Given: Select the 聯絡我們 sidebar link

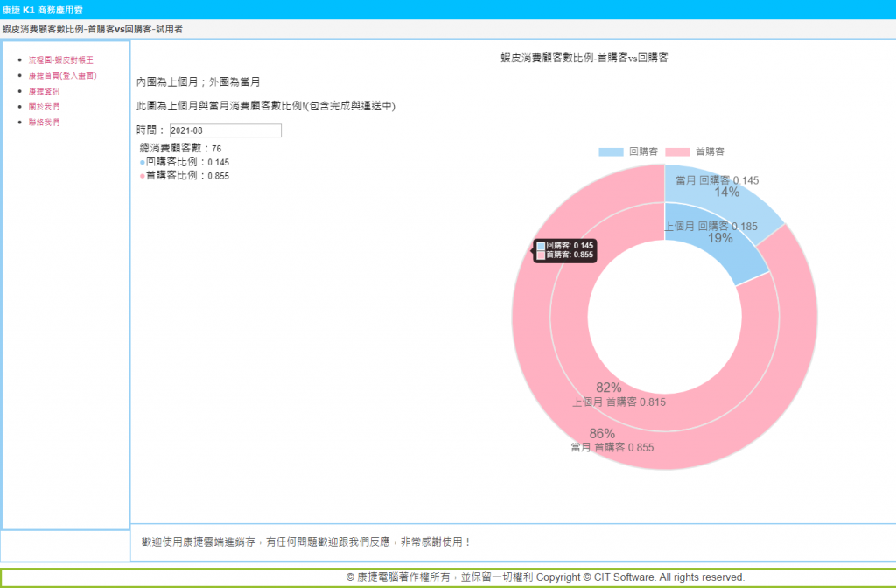Looking at the screenshot, I should 44,122.
